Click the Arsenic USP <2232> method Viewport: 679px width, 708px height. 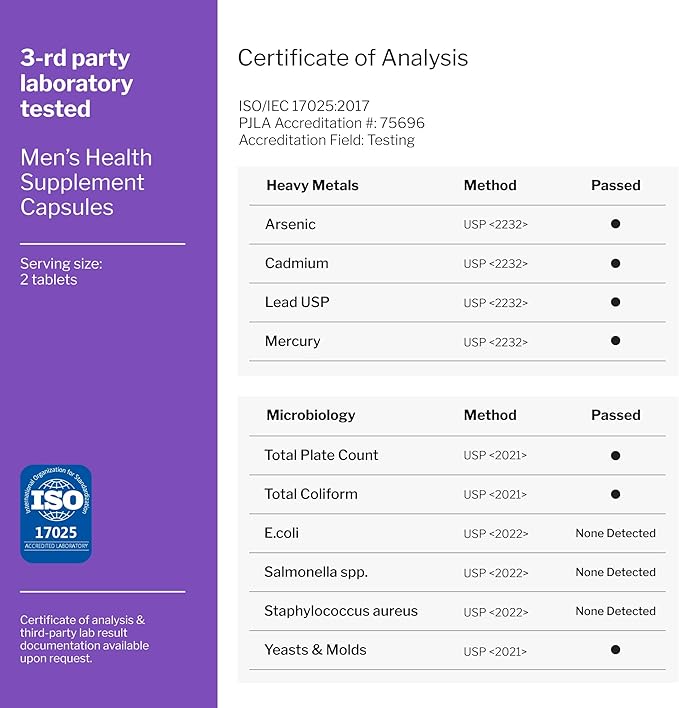(x=495, y=224)
